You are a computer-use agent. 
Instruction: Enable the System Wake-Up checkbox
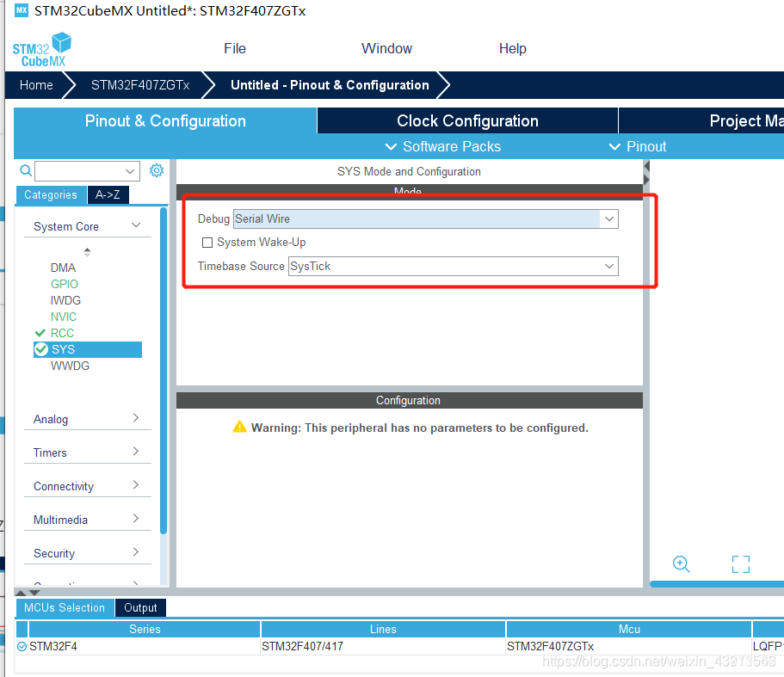pos(207,243)
